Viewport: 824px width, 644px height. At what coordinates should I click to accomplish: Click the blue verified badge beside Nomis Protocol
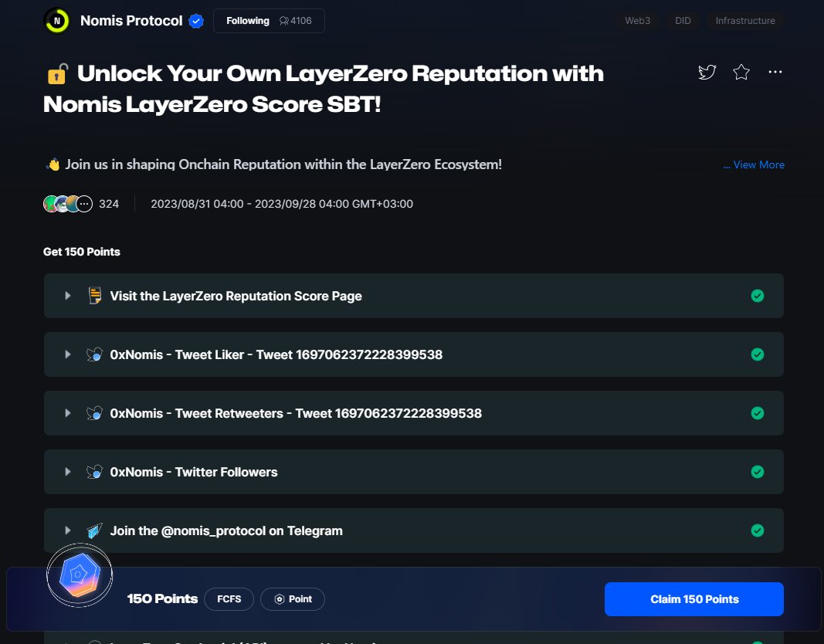click(196, 21)
